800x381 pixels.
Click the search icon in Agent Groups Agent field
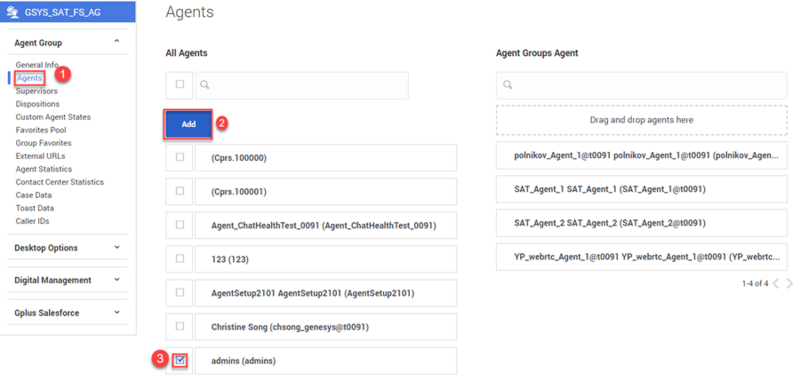click(x=508, y=85)
